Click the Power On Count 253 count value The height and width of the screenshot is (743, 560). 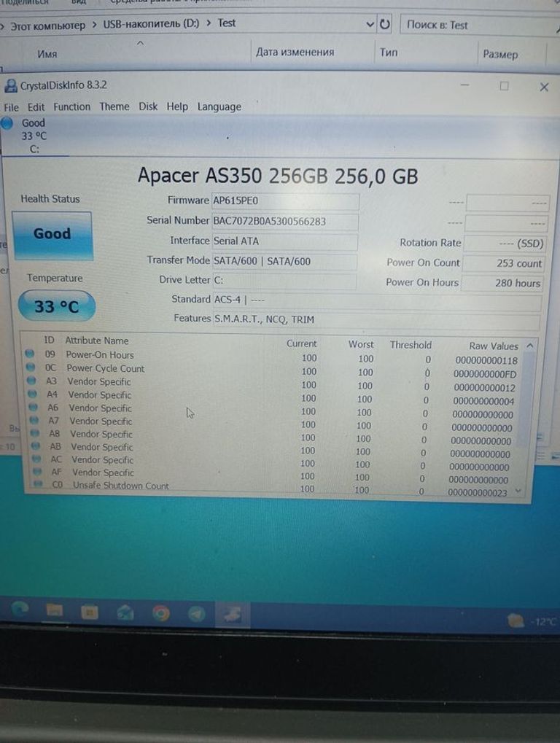(x=502, y=263)
